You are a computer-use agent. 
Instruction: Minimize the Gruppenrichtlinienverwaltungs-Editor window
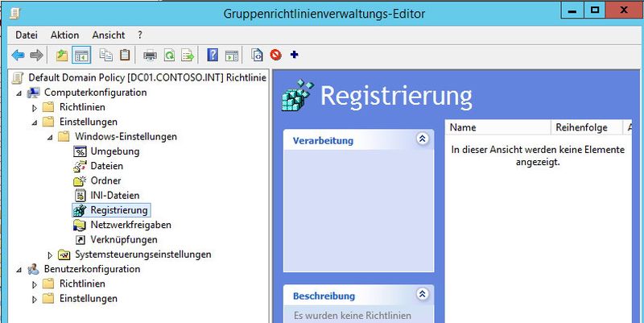click(x=572, y=10)
